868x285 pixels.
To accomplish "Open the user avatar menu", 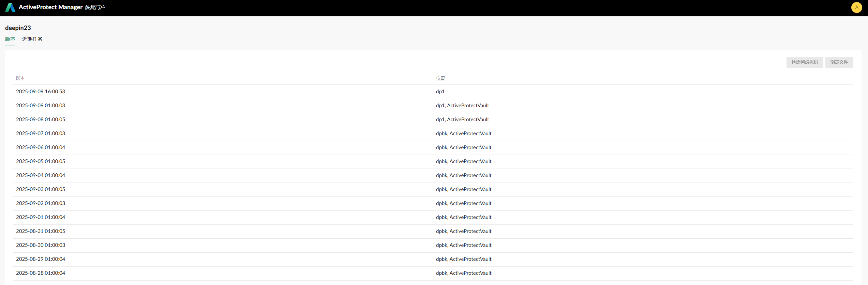I will pyautogui.click(x=856, y=7).
